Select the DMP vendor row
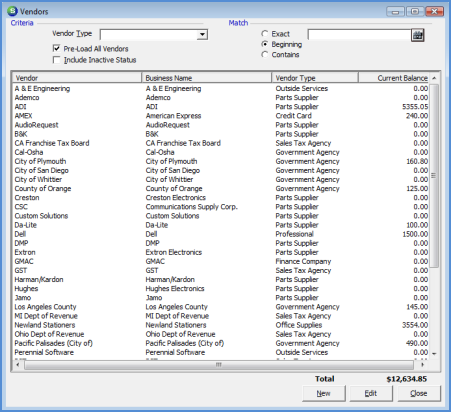 pos(221,243)
